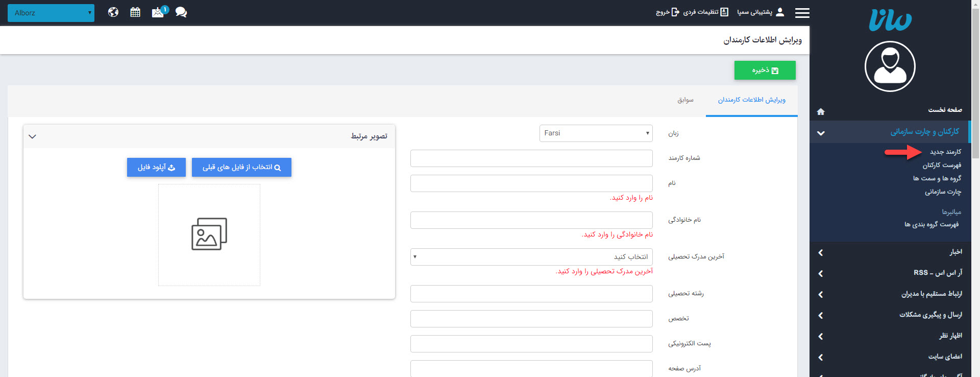
Task: Open the Farsi language dropdown
Action: 596,133
